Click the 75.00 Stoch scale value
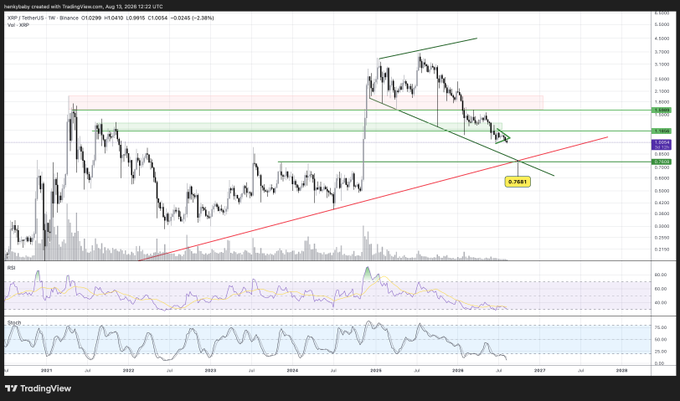Viewport: 680px width, 401px height. click(660, 328)
